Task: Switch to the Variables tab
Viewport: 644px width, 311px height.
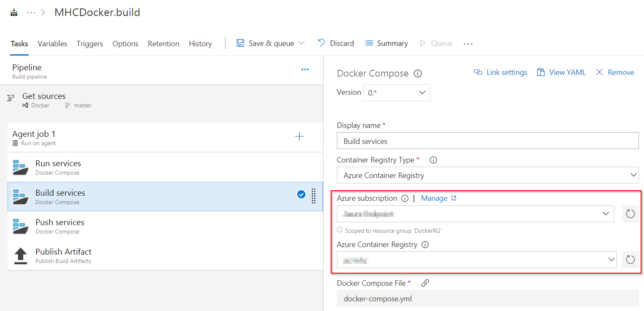Action: coord(52,44)
